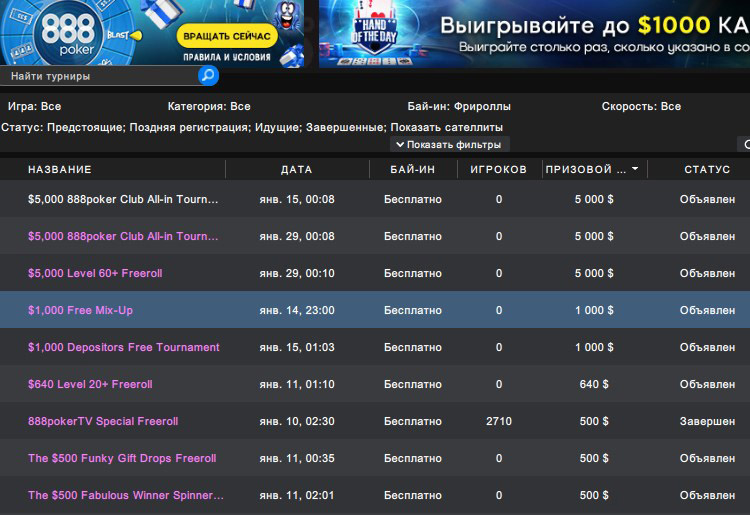Click the player count '2710'
750x515 pixels.
click(499, 421)
